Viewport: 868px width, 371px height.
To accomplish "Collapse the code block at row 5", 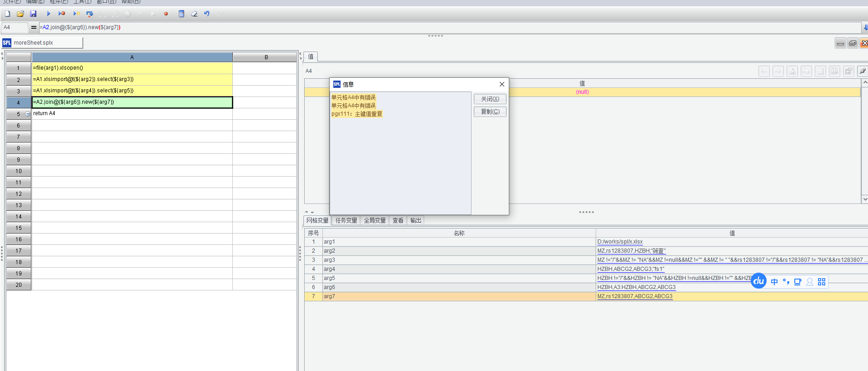I will click(x=28, y=114).
